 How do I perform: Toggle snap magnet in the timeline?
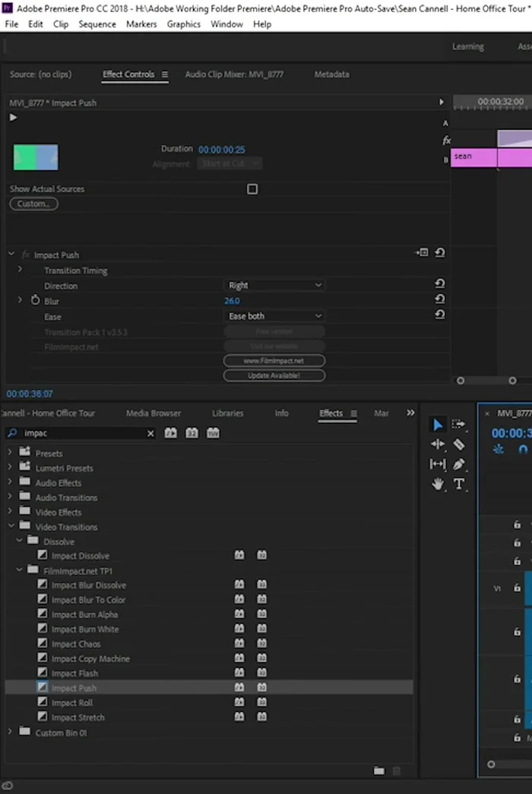[523, 450]
